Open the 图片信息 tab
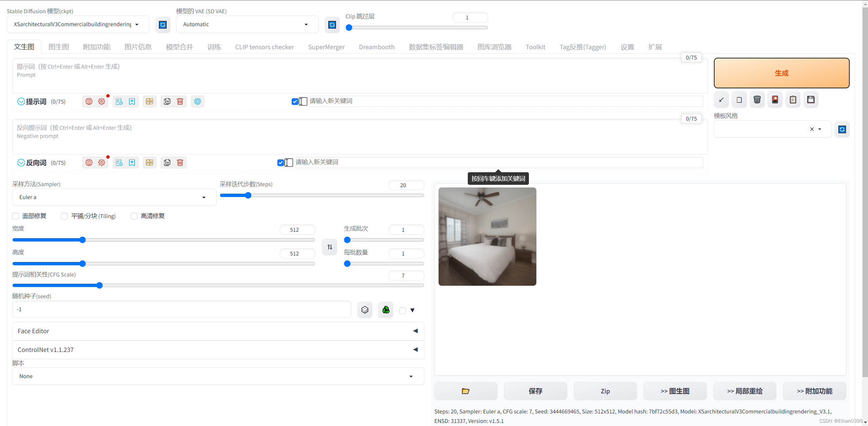The image size is (868, 426). click(x=138, y=47)
